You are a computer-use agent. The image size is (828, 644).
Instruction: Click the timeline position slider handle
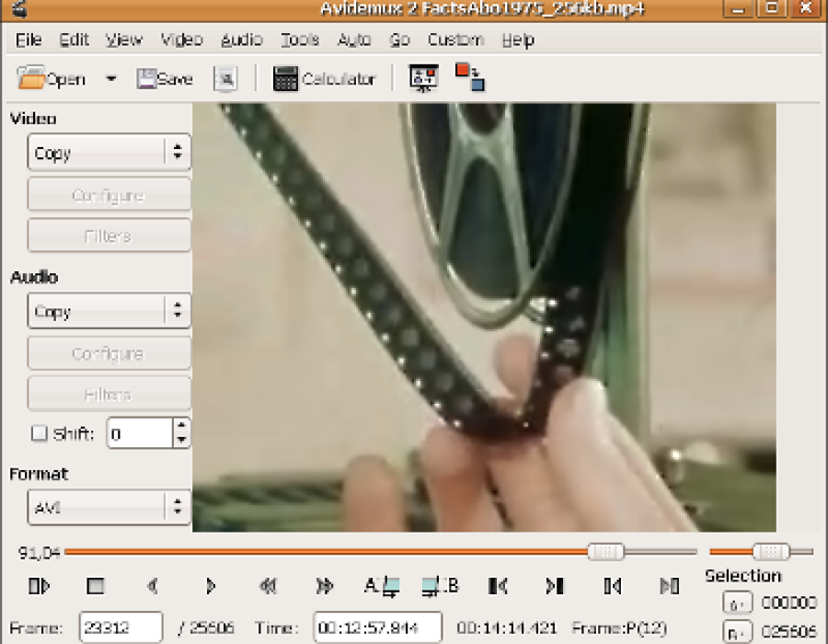pos(605,552)
